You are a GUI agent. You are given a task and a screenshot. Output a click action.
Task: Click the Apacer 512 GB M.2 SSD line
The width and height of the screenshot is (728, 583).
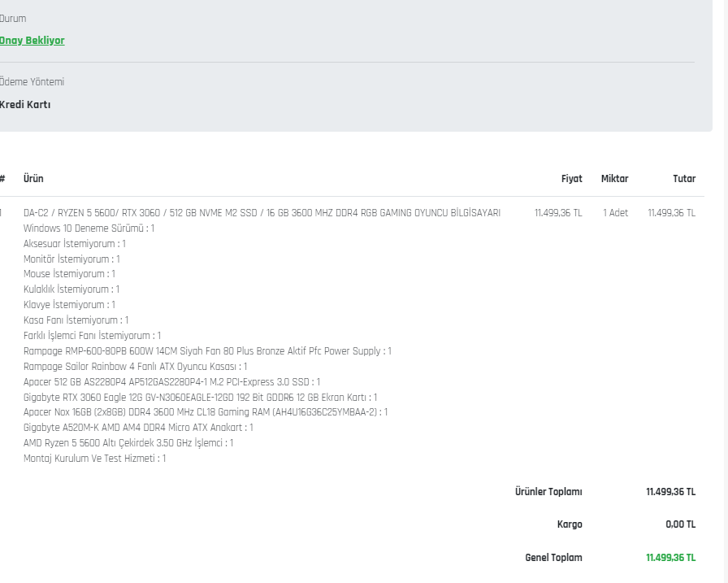171,382
